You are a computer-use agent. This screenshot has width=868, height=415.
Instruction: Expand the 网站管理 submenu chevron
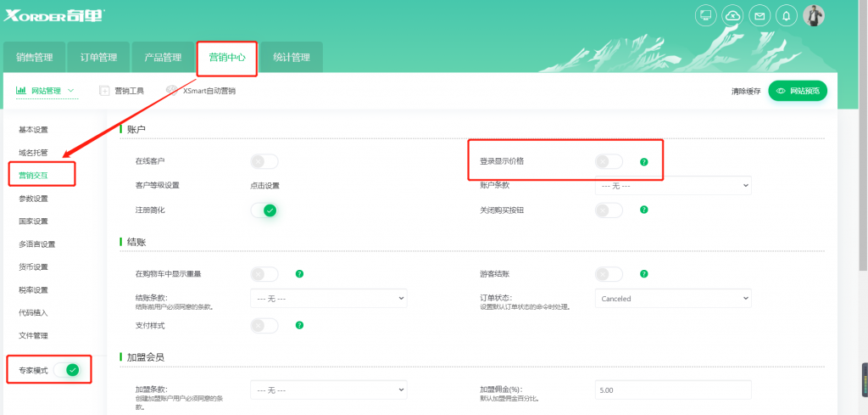70,90
